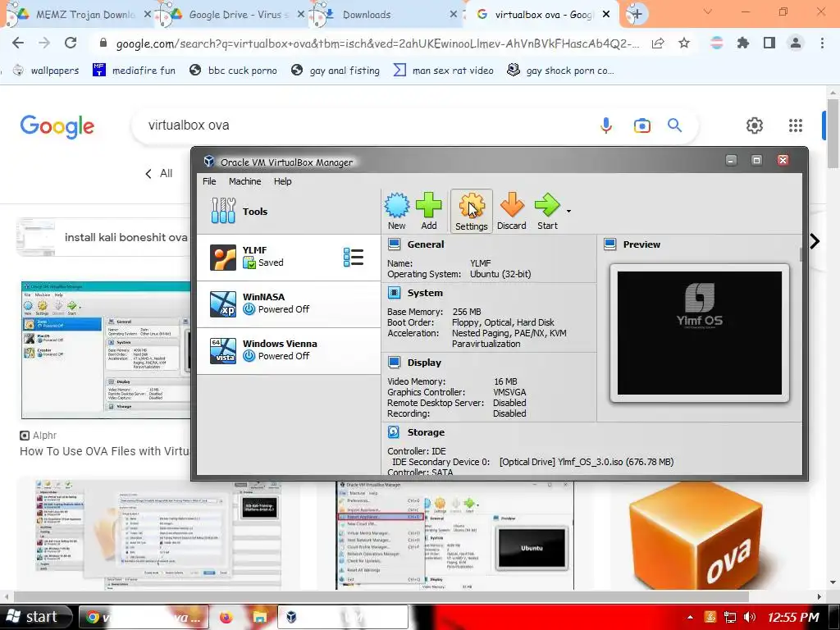Click next arrow on suggestion chips
This screenshot has width=840, height=630.
[815, 242]
